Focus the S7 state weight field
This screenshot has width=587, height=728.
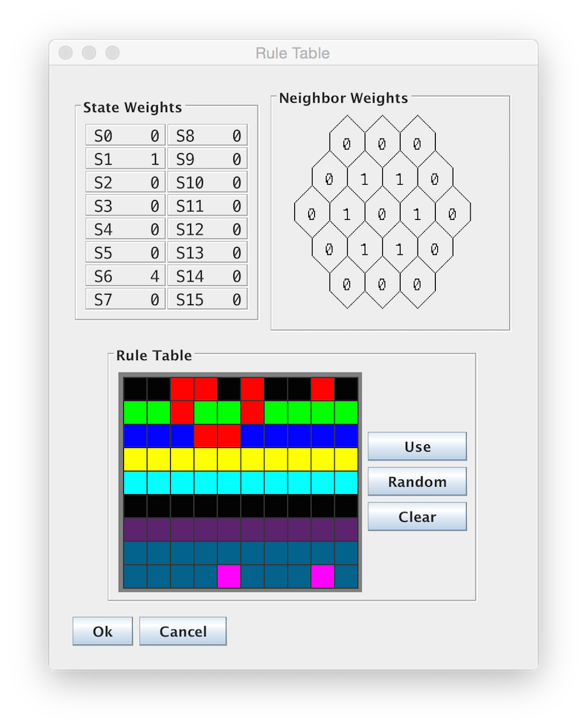[125, 299]
